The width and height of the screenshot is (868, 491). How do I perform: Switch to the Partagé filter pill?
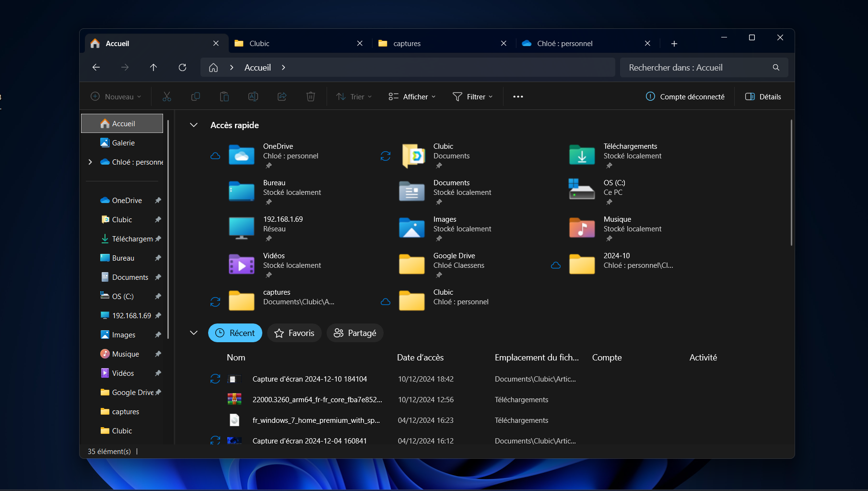355,333
